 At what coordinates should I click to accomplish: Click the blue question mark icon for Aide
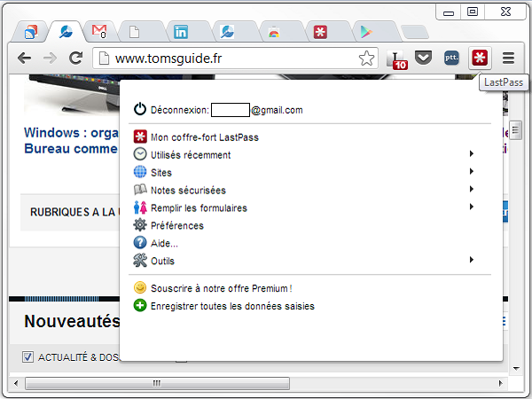[x=140, y=243]
